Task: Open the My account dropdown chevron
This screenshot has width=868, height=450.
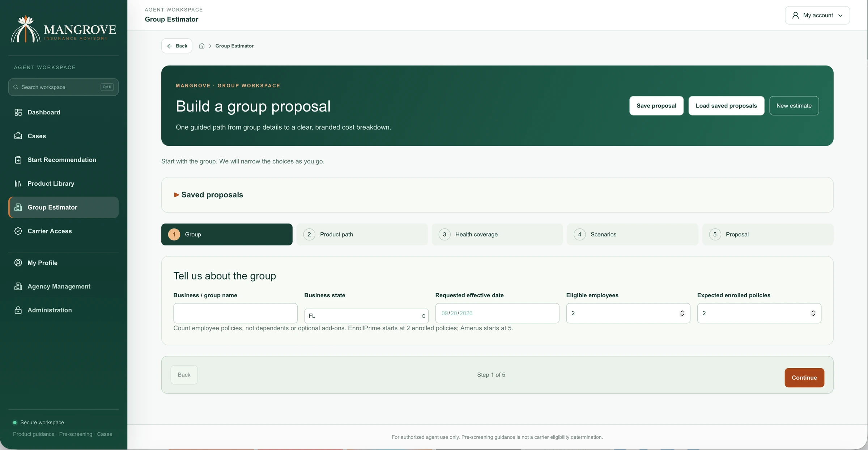Action: tap(840, 16)
